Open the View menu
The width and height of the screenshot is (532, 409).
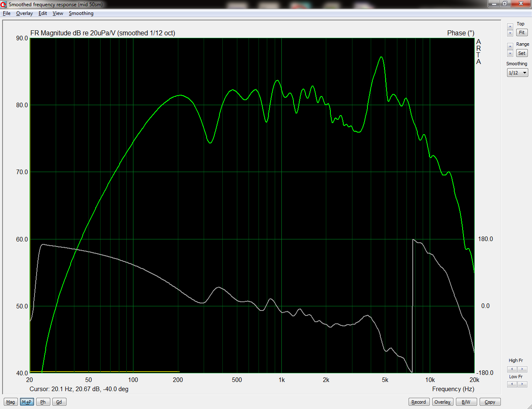tap(58, 13)
